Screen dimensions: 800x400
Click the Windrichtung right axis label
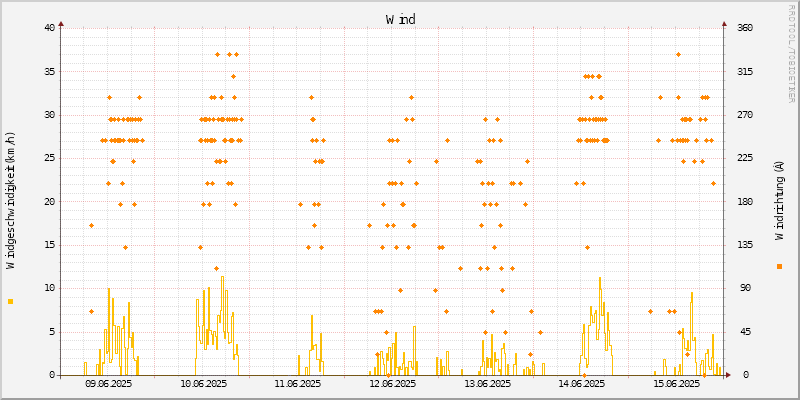[x=779, y=201]
